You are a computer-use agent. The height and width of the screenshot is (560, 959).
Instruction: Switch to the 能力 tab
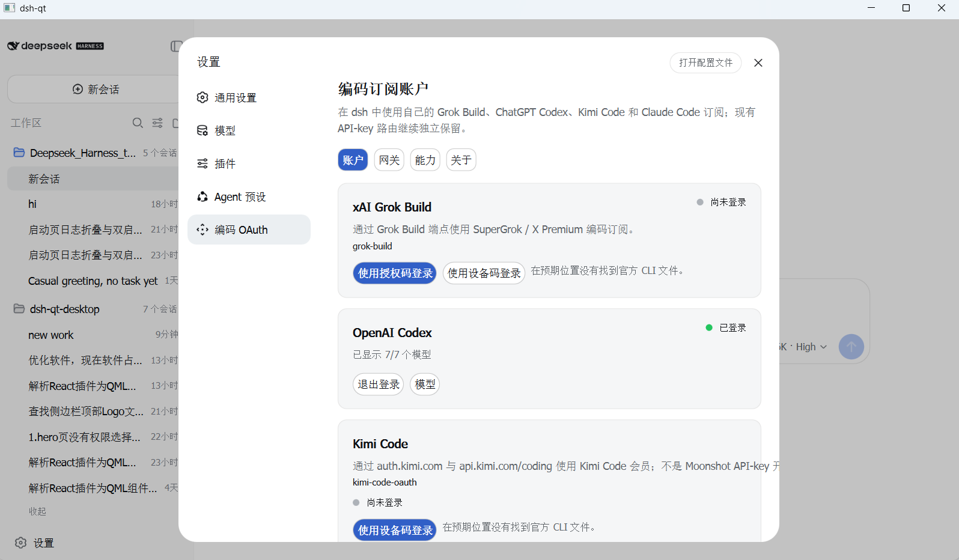pos(425,160)
